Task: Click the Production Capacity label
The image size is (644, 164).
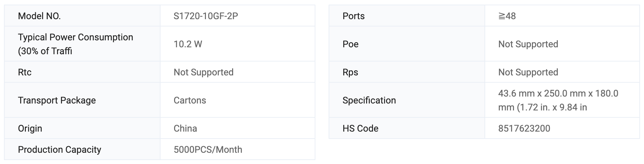Action: [59, 149]
